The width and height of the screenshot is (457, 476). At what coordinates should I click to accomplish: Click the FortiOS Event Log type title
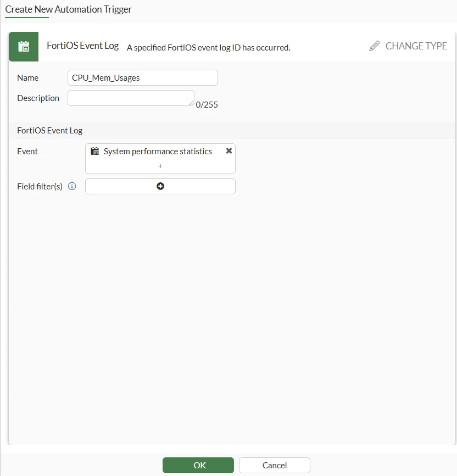click(82, 46)
